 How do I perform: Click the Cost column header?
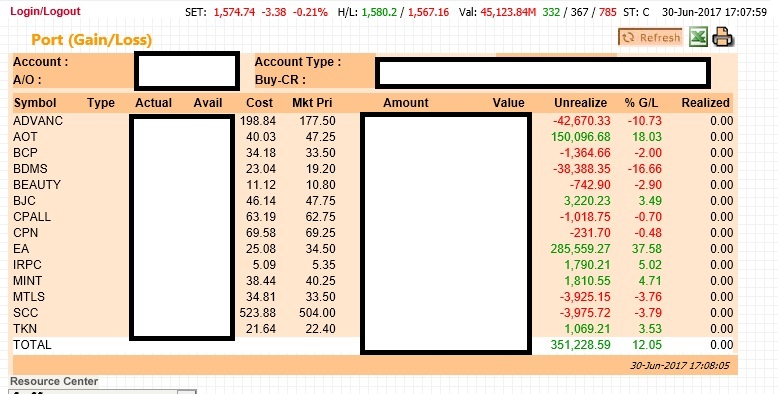(259, 103)
